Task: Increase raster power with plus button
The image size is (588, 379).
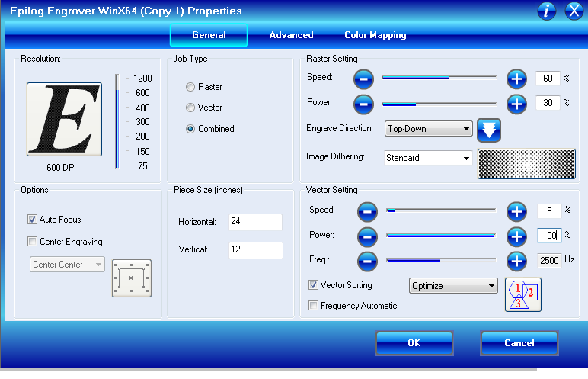Action: coord(516,104)
